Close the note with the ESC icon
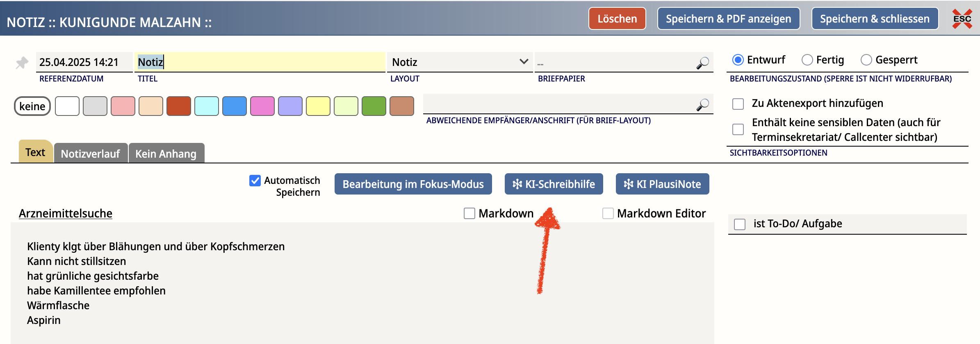This screenshot has height=344, width=980. click(x=962, y=19)
